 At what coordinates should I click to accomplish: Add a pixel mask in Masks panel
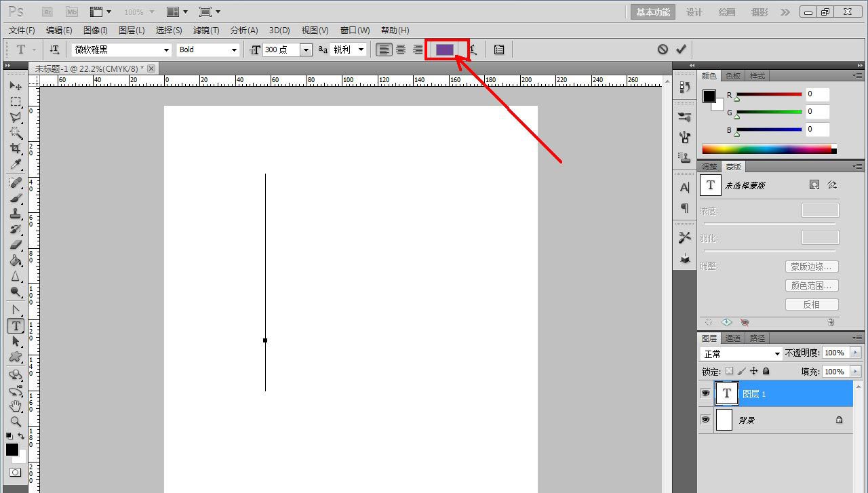tap(814, 185)
